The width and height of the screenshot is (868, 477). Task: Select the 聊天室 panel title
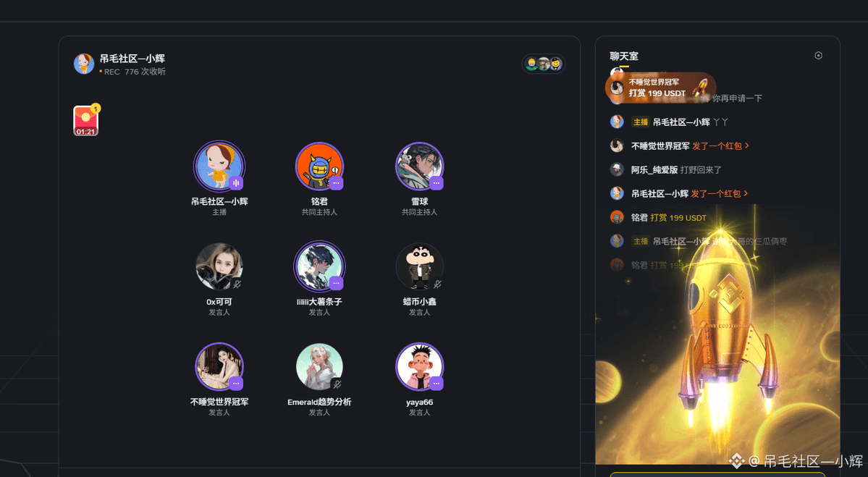tap(624, 56)
